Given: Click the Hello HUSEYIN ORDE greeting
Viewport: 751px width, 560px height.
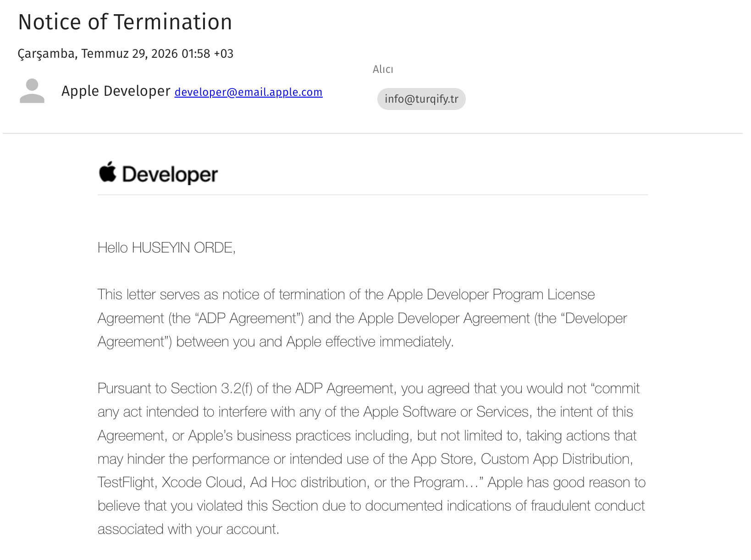Looking at the screenshot, I should [166, 247].
